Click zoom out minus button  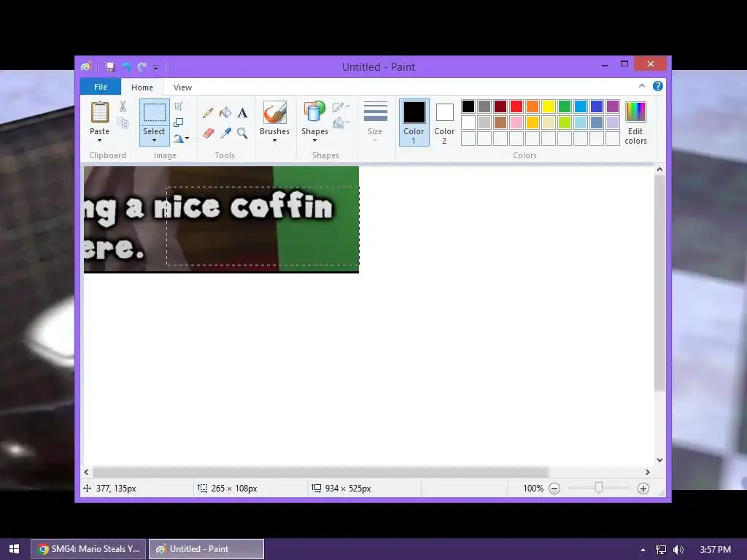pyautogui.click(x=554, y=489)
